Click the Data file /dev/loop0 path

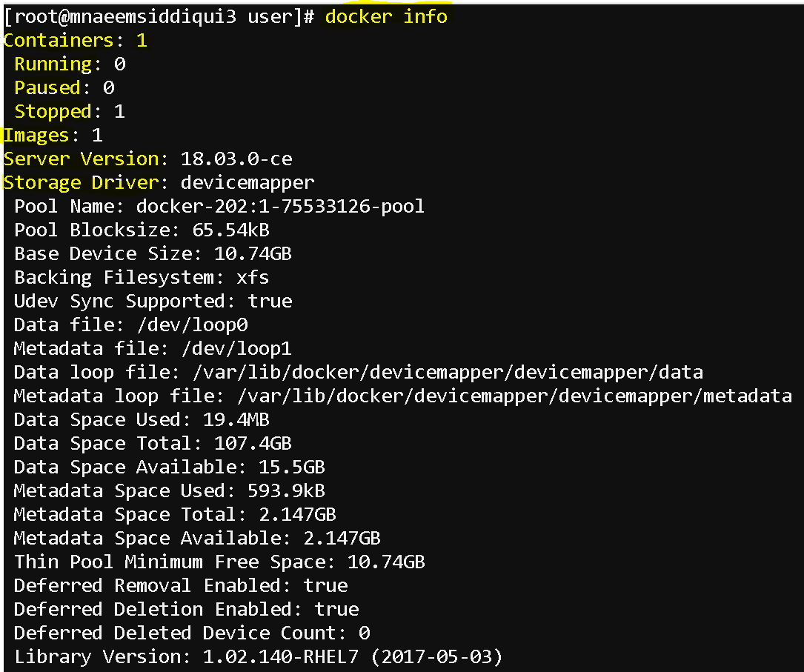[x=193, y=325]
